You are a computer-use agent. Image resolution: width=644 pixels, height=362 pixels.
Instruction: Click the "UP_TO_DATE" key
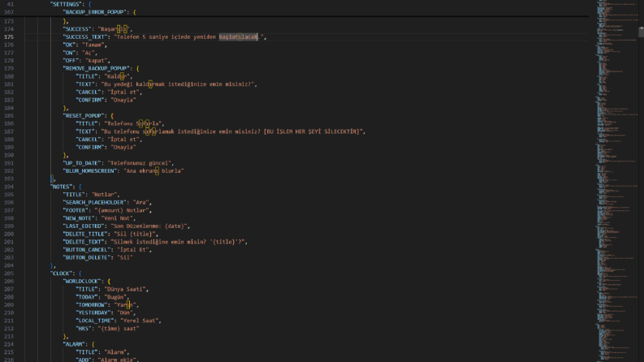82,163
